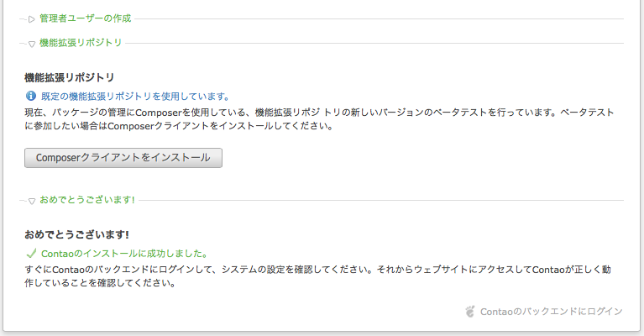The image size is (644, 336).
Task: Click the green success checkmark icon
Action: coord(31,253)
